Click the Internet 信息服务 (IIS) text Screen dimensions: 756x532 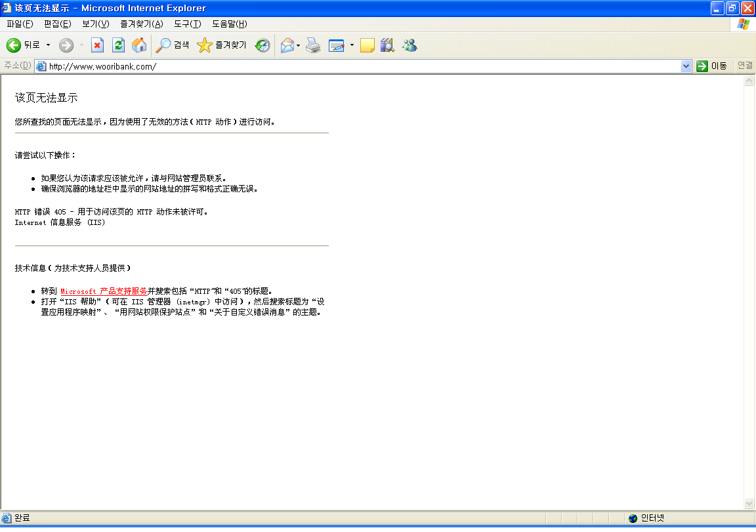coord(60,222)
